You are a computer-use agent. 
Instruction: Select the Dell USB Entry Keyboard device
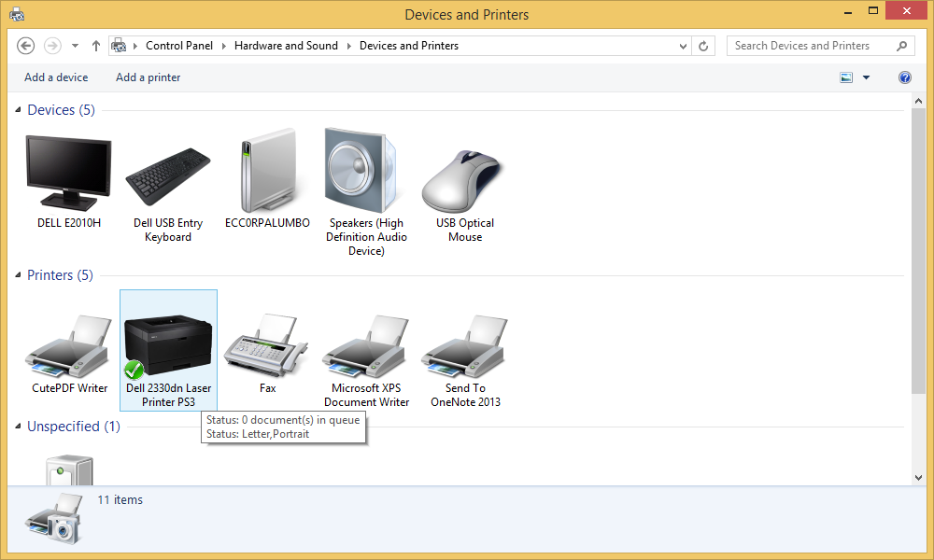pos(168,173)
